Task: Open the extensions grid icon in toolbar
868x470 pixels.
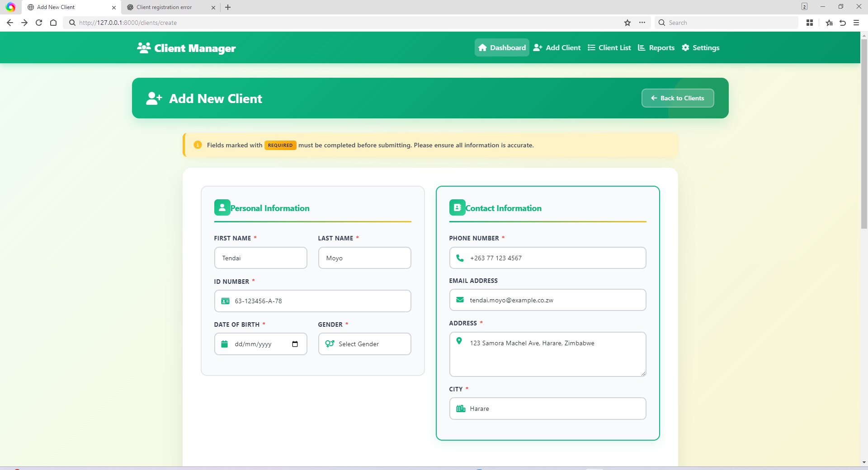Action: (x=810, y=23)
